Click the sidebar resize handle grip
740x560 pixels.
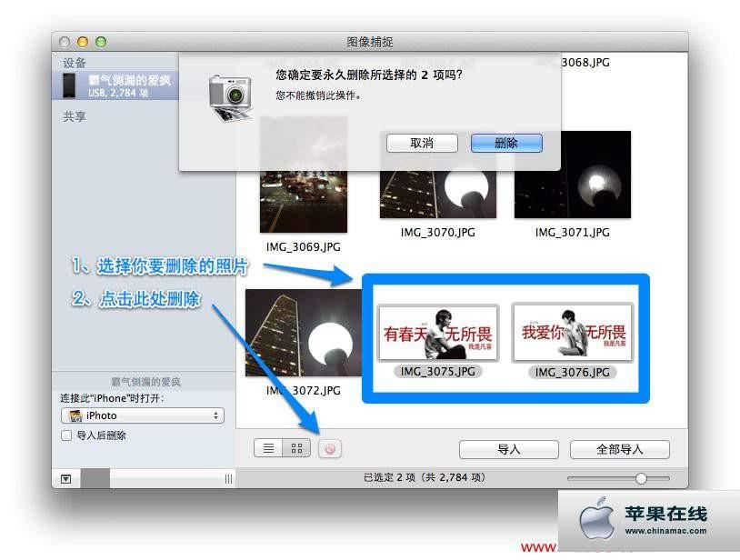(x=228, y=479)
